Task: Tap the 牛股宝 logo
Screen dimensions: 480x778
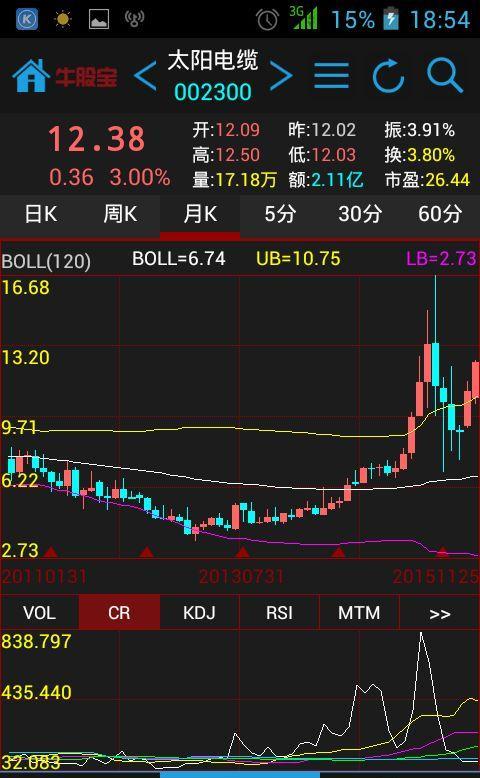Action: (x=86, y=77)
